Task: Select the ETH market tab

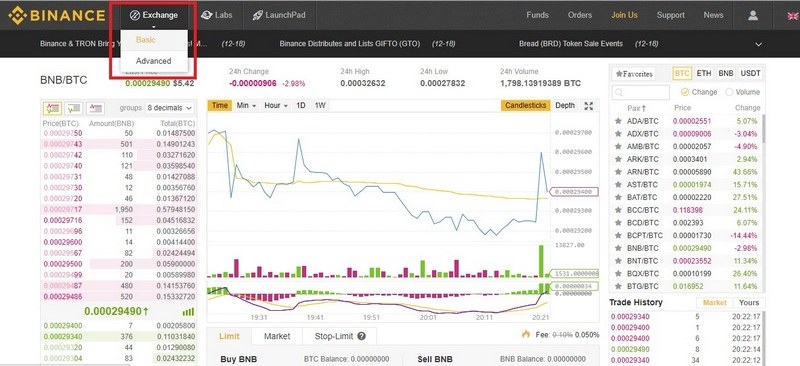Action: tap(704, 74)
